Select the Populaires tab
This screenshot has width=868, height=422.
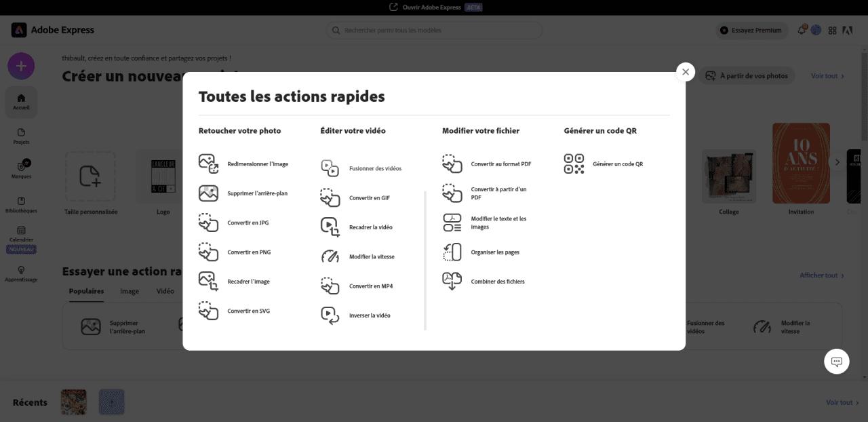[87, 291]
